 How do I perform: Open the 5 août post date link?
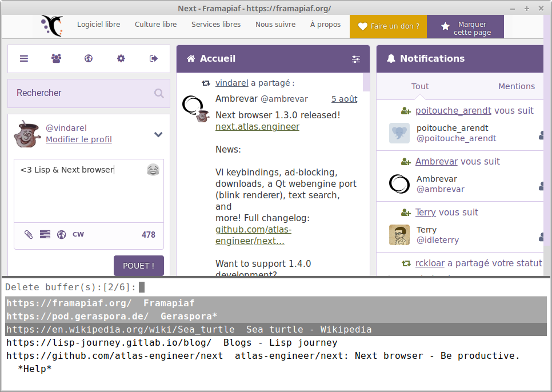click(x=345, y=99)
